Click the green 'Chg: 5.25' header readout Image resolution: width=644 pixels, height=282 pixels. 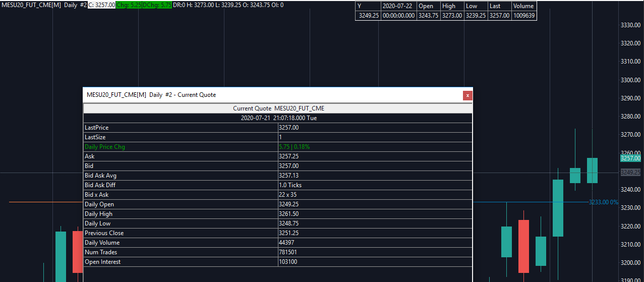point(129,5)
